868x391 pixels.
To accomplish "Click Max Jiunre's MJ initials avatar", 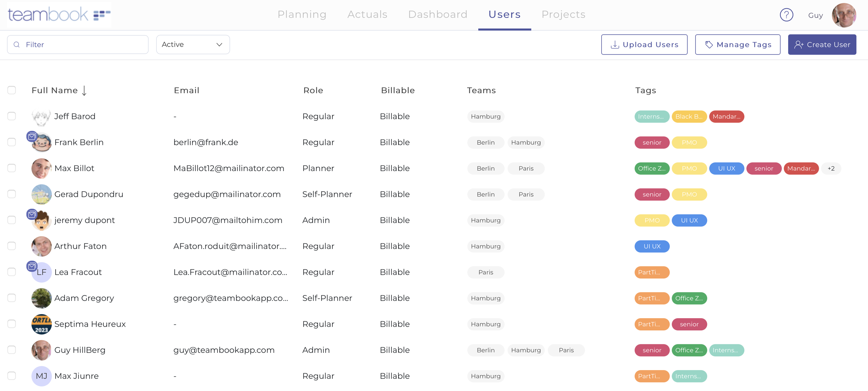I will (42, 376).
